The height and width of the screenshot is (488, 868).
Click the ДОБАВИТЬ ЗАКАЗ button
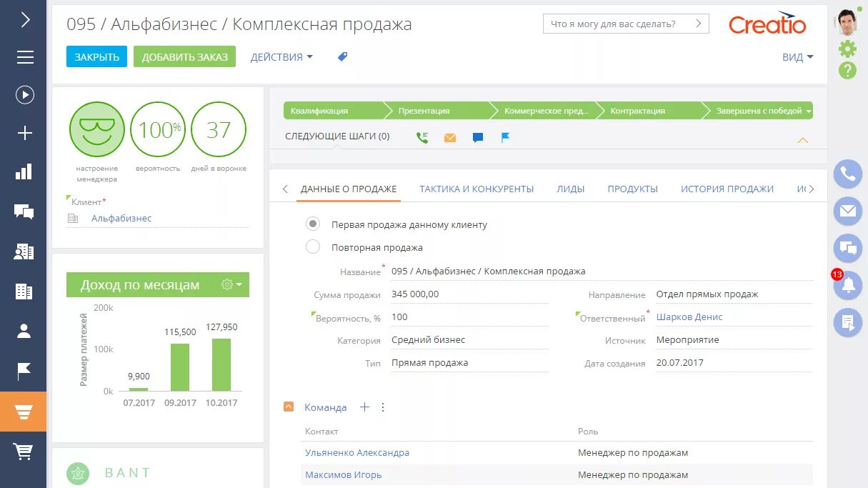184,56
